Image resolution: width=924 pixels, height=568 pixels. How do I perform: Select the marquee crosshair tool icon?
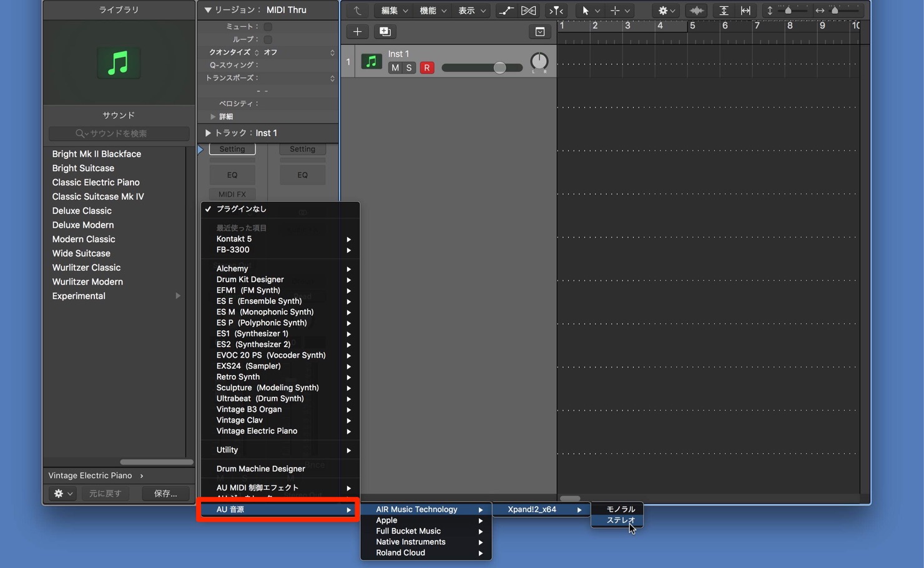(615, 11)
